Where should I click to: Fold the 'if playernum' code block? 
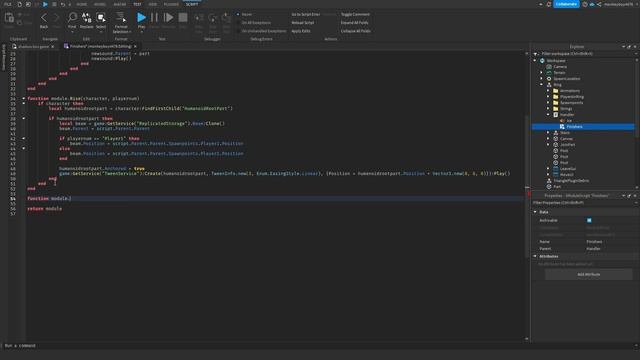coord(23,138)
